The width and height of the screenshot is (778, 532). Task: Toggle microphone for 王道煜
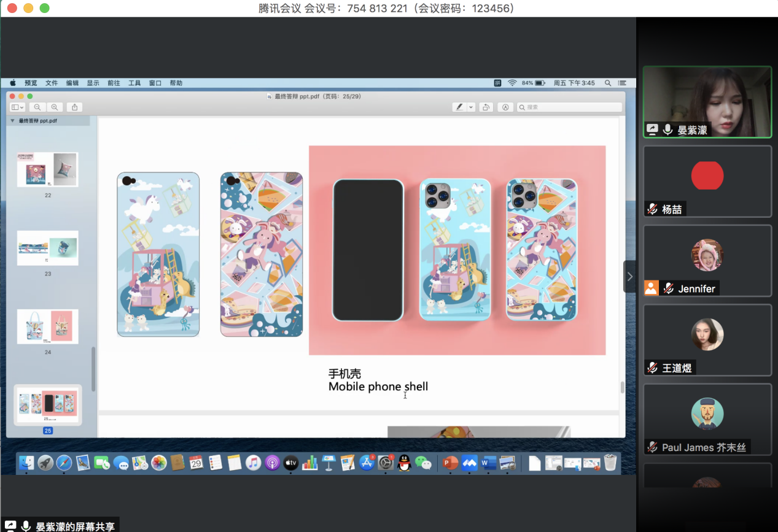652,368
